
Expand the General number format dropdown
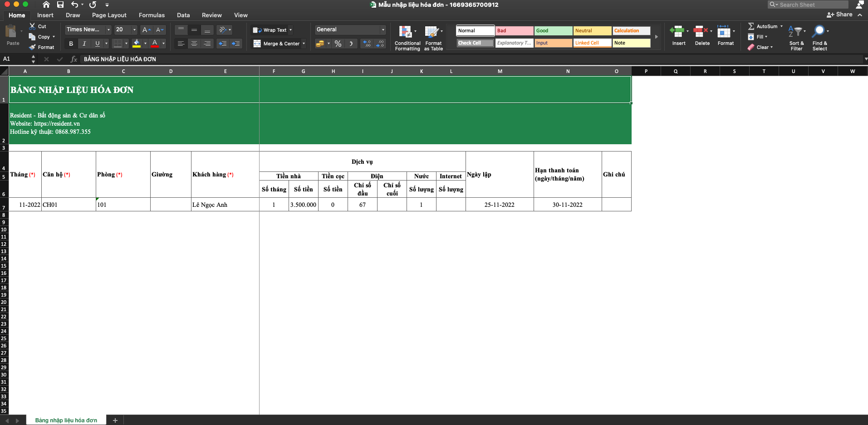(383, 30)
